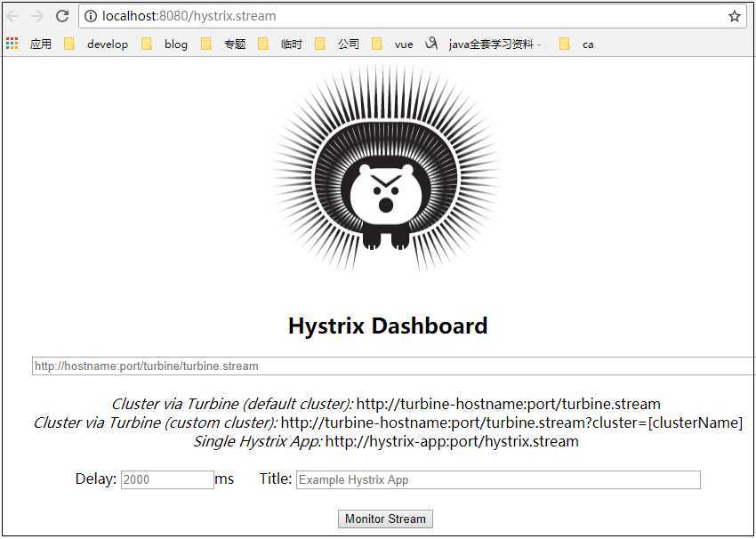Click the 'ms' unit label after Delay
Viewport: 756px width, 539px height.
[x=224, y=479]
